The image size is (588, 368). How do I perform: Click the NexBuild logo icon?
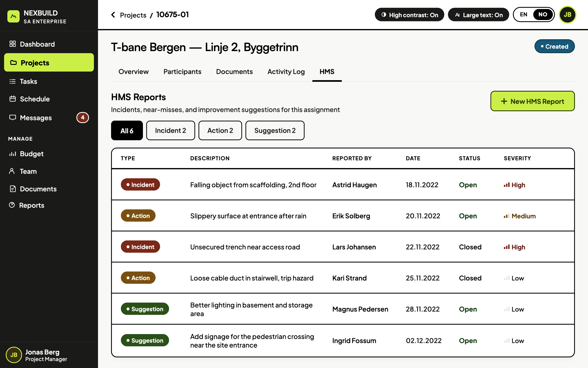(x=13, y=16)
